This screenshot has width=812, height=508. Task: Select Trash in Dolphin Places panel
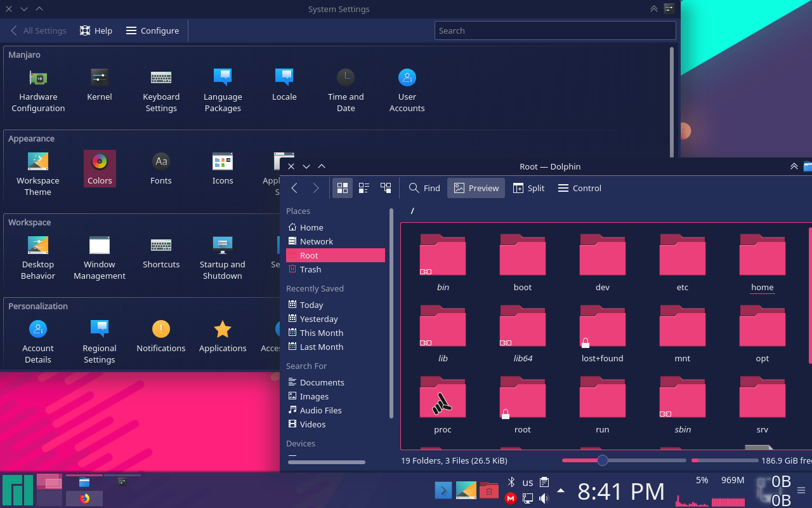[x=336, y=269]
